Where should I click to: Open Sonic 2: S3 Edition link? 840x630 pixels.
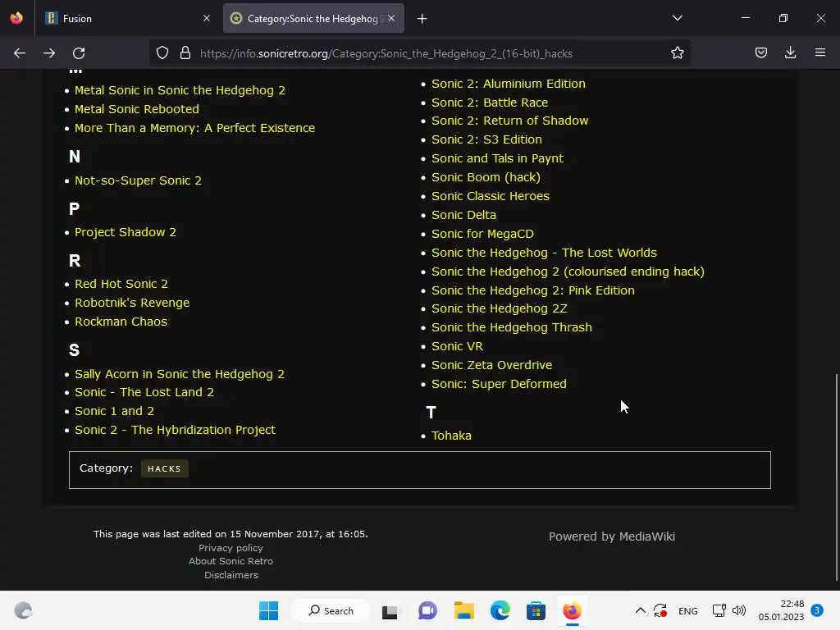coord(486,139)
